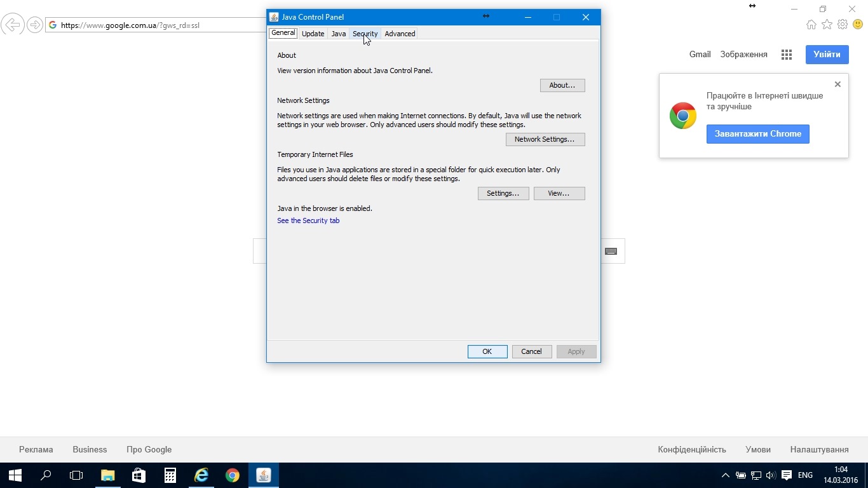Switch to the Security tab
This screenshot has height=488, width=868.
[365, 34]
